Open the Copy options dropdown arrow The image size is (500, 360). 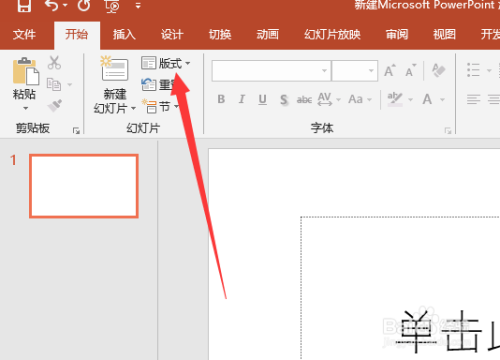point(69,85)
